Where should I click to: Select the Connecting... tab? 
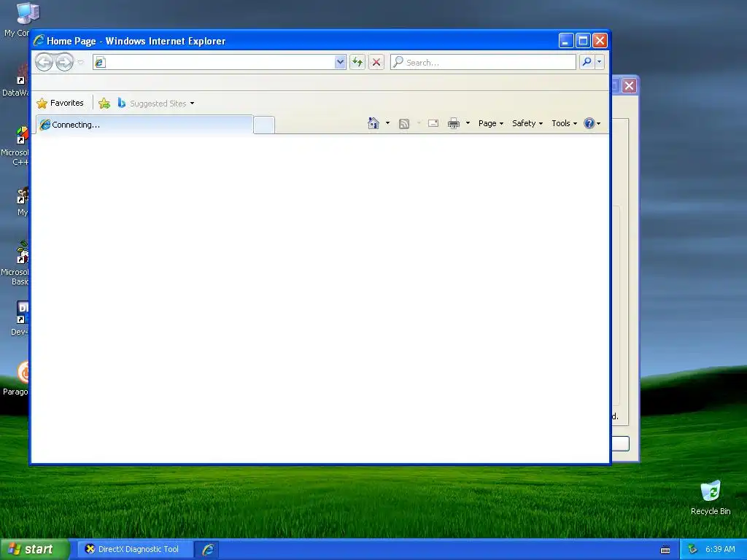click(x=144, y=125)
